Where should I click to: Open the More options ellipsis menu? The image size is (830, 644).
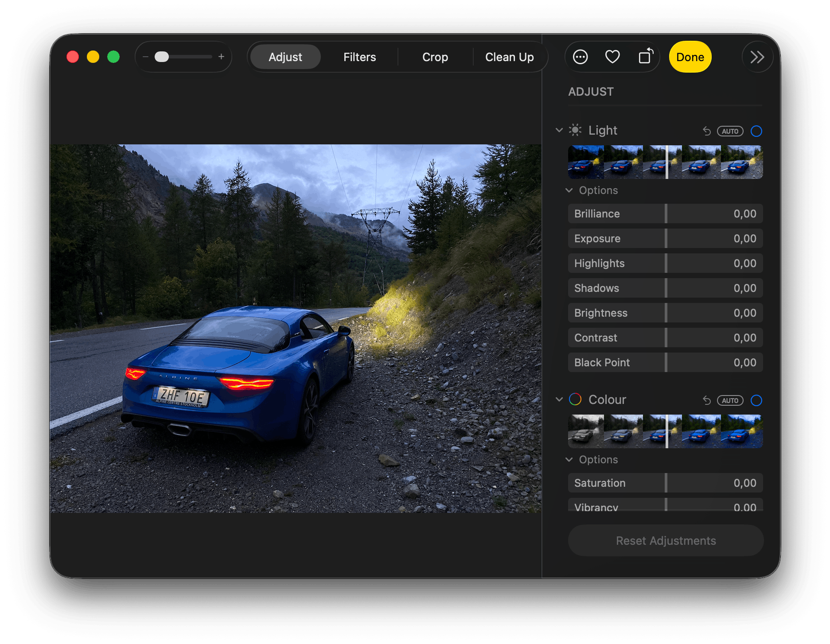580,57
